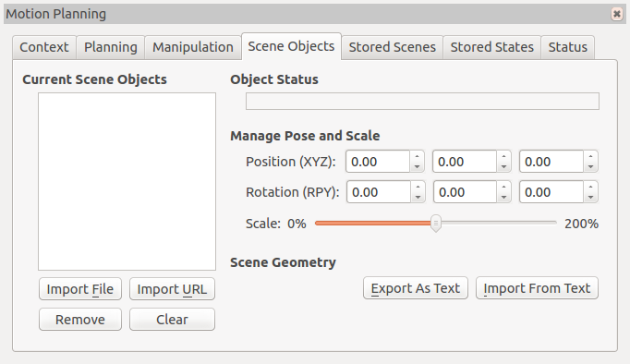
Task: Click the Scale slider handle
Action: [435, 224]
